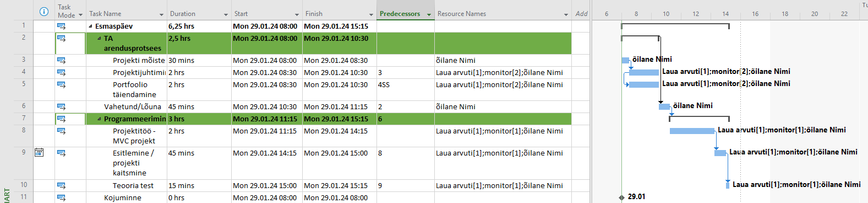Click the Kojuminne milestone diamond 29.01

(621, 197)
